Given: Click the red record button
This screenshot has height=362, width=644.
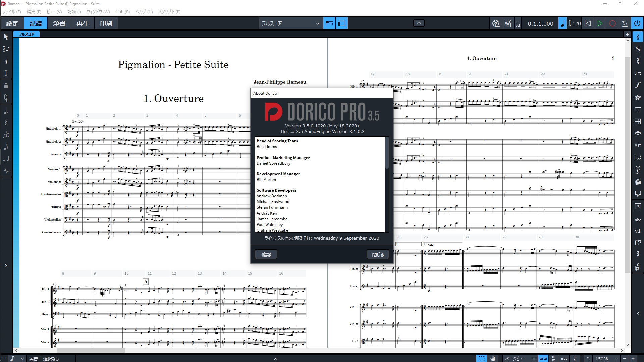Looking at the screenshot, I should pos(612,23).
